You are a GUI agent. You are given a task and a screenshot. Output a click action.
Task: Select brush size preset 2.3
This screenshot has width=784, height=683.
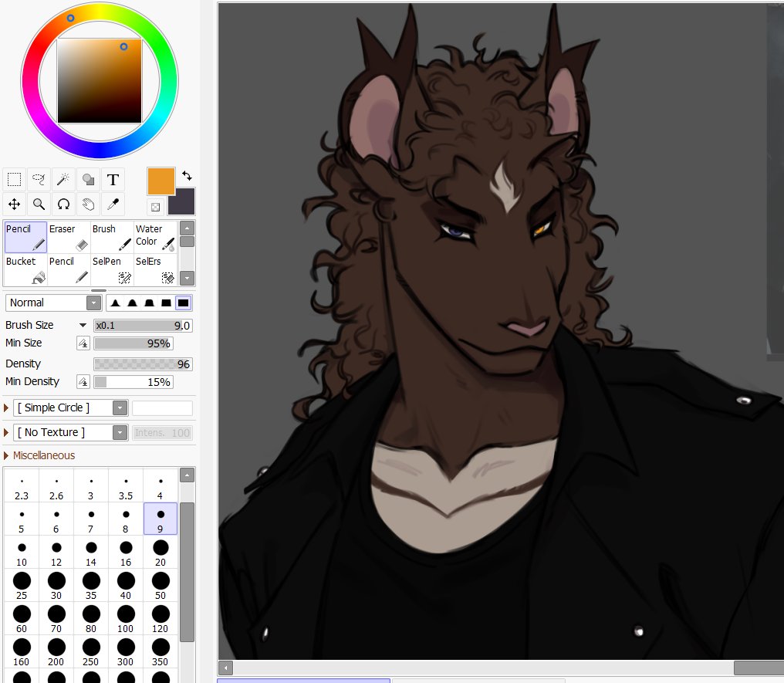[22, 486]
